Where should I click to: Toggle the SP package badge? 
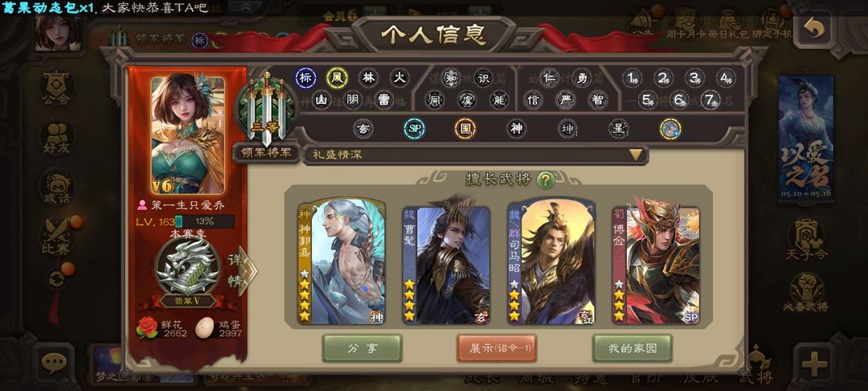click(x=414, y=129)
